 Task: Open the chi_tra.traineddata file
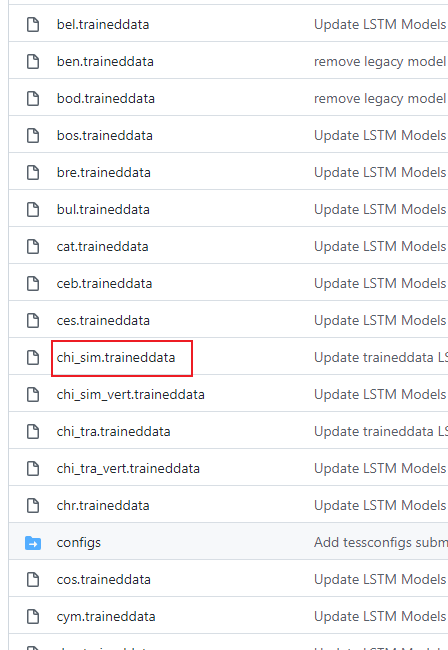pyautogui.click(x=114, y=432)
